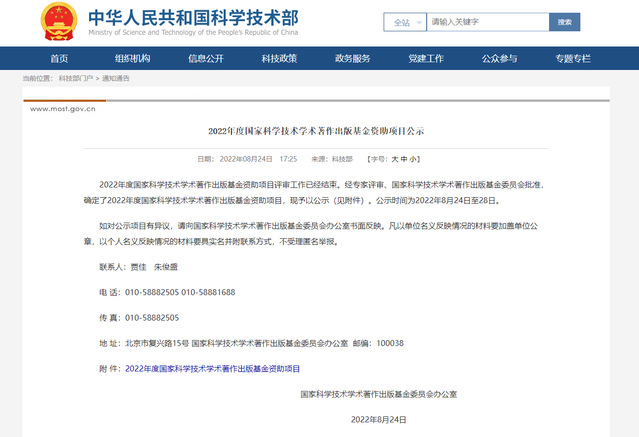Open the 信息公开 navigation item
639x437 pixels.
[x=206, y=58]
